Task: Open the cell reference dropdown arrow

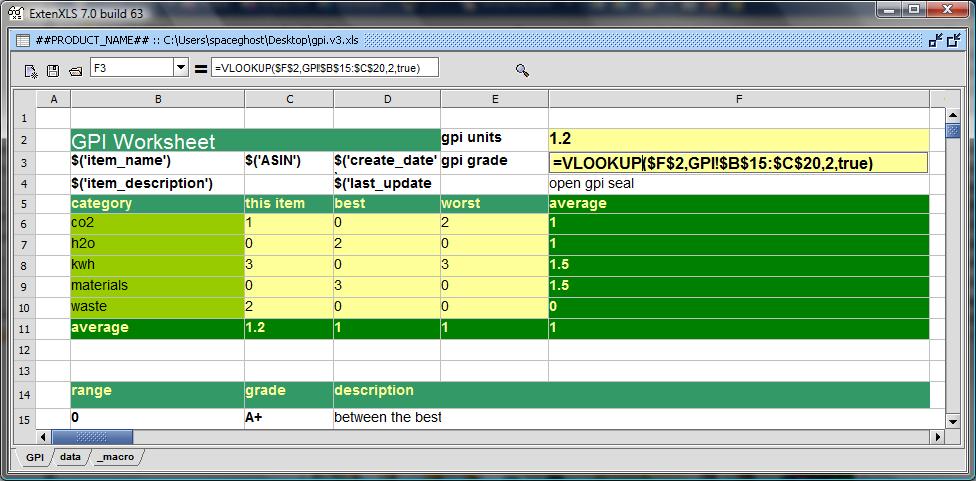Action: (181, 68)
